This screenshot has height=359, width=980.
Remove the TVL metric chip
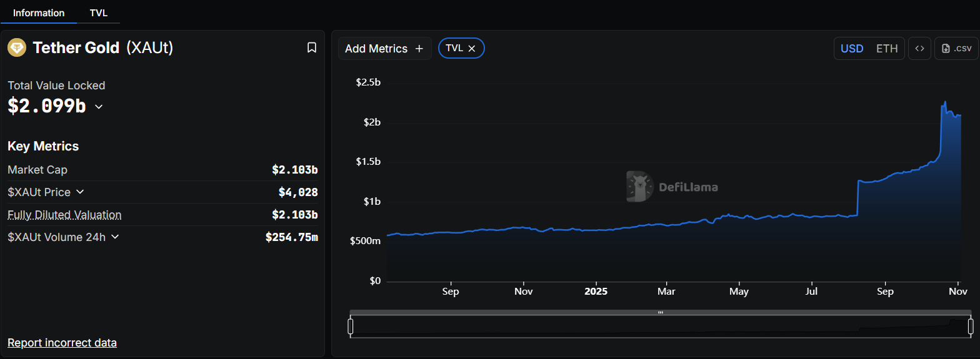click(472, 48)
